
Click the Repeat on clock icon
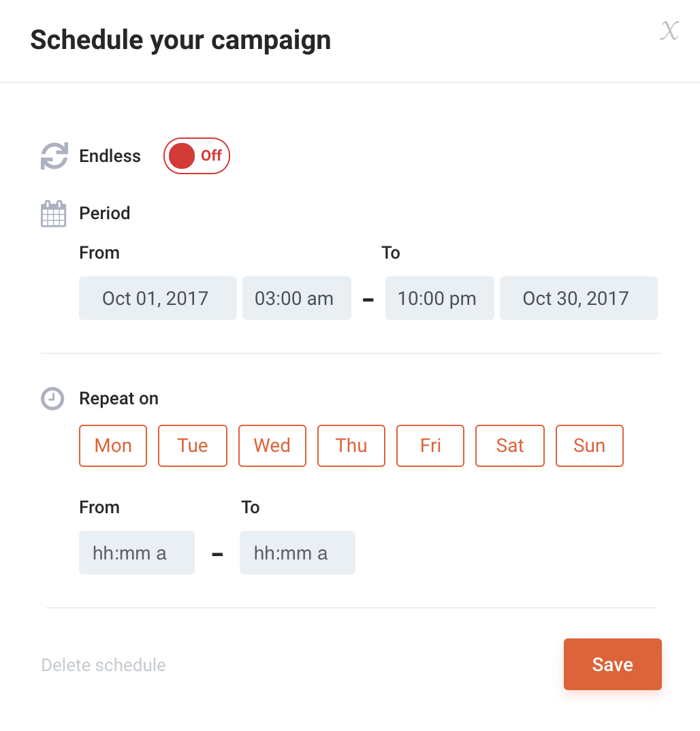coord(53,399)
